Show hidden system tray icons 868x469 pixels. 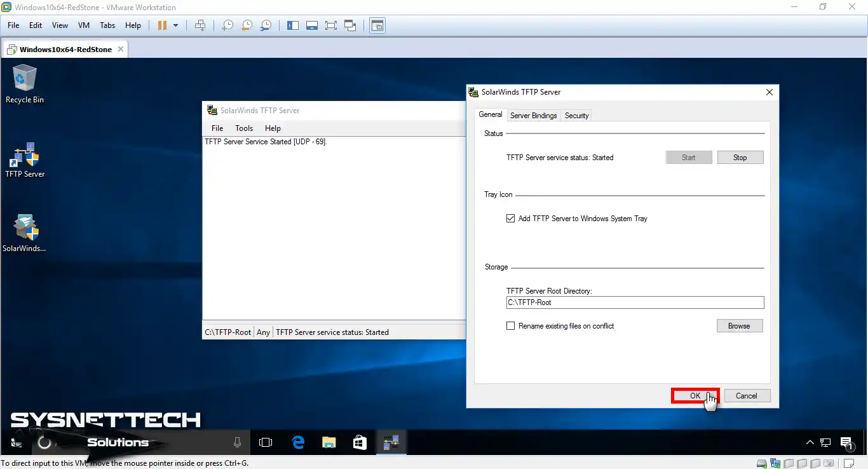(810, 442)
